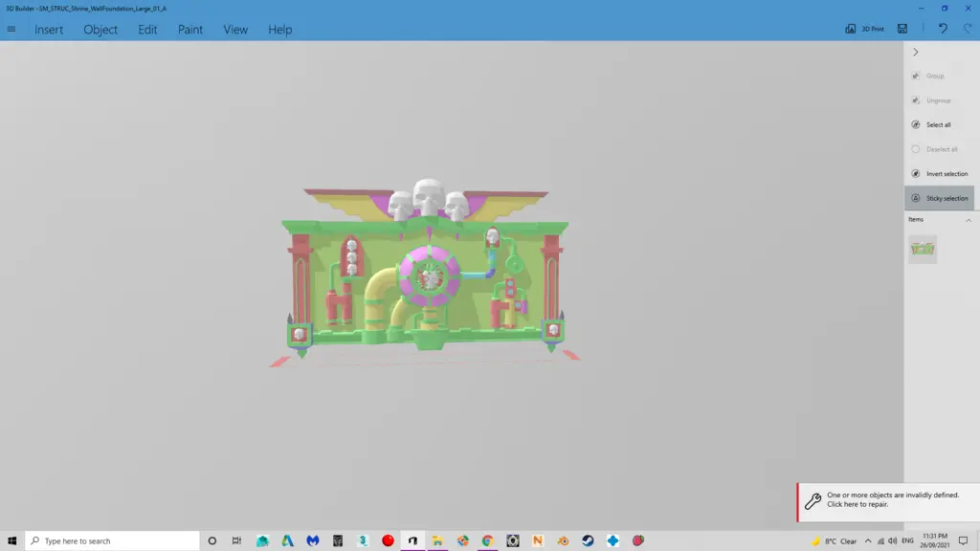Open the View menu
This screenshot has height=551, width=980.
[235, 30]
